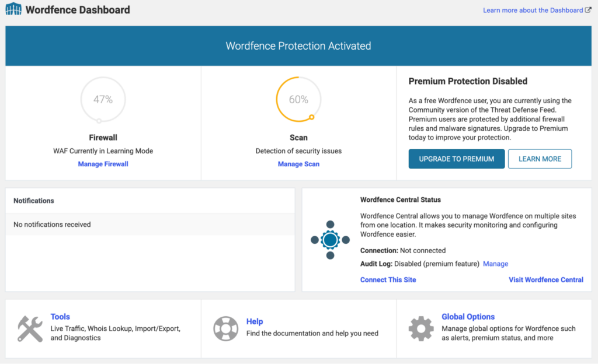
Task: Click the Scan heading label
Action: [298, 138]
